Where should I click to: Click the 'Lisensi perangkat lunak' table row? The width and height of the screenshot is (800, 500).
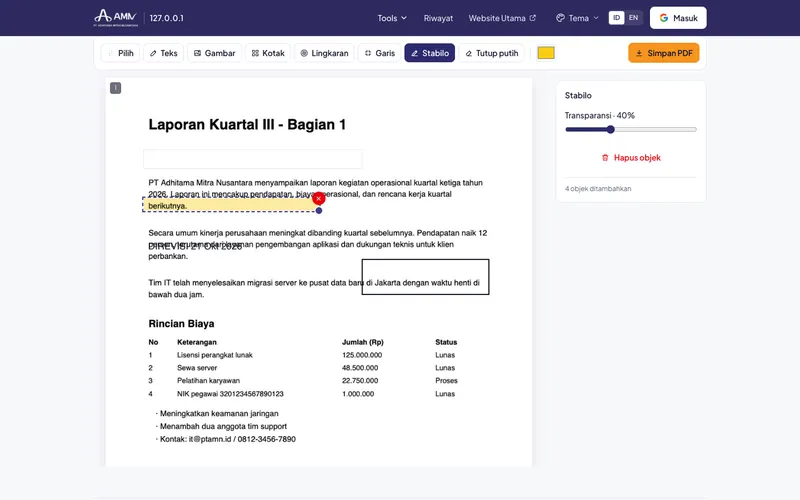pos(302,355)
